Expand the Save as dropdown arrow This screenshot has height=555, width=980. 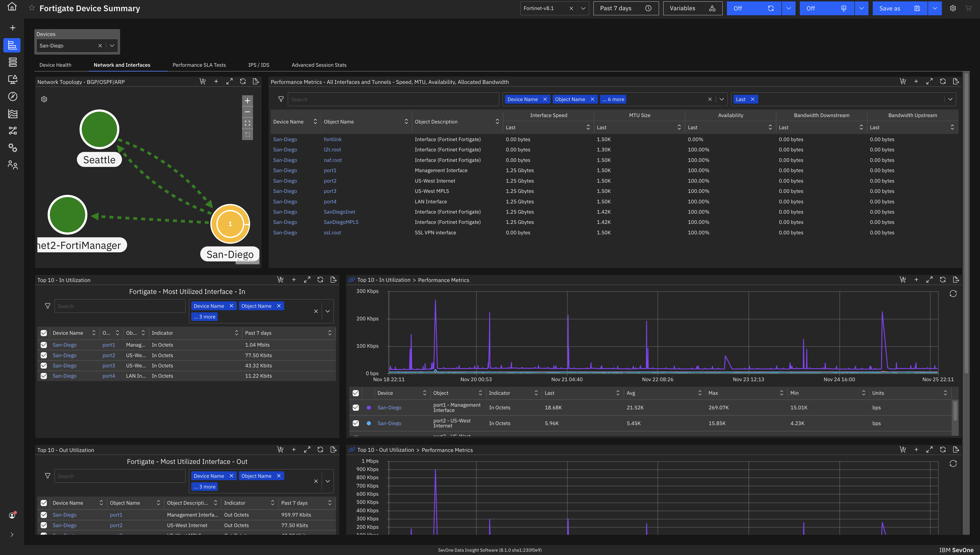(x=935, y=8)
